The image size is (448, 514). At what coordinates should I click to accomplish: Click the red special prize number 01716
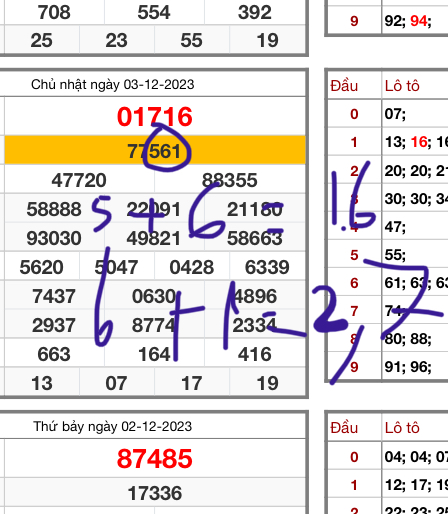click(155, 117)
